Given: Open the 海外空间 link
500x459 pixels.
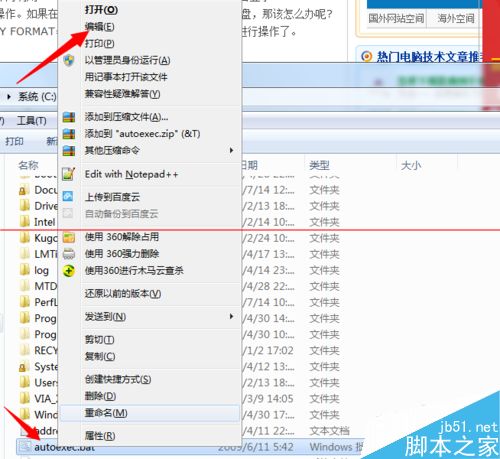Looking at the screenshot, I should pyautogui.click(x=456, y=18).
